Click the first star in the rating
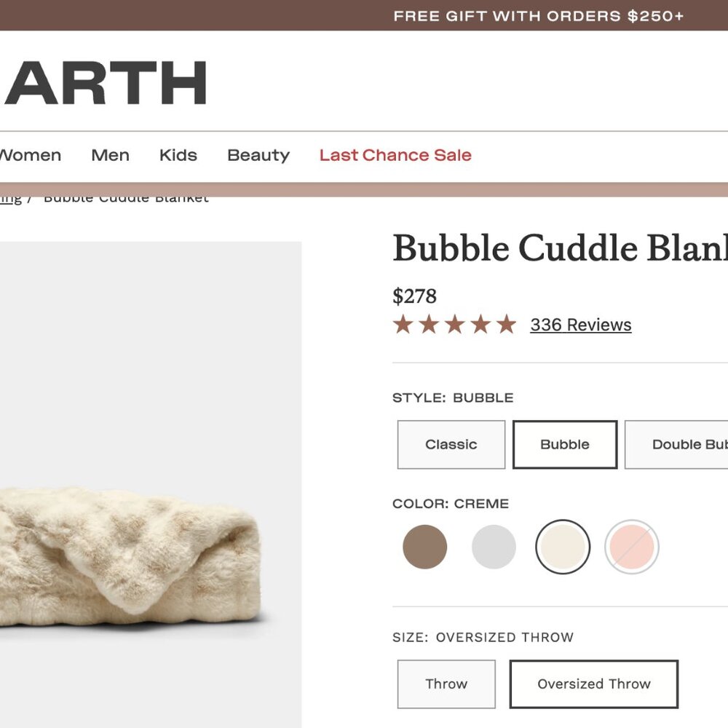 [405, 324]
